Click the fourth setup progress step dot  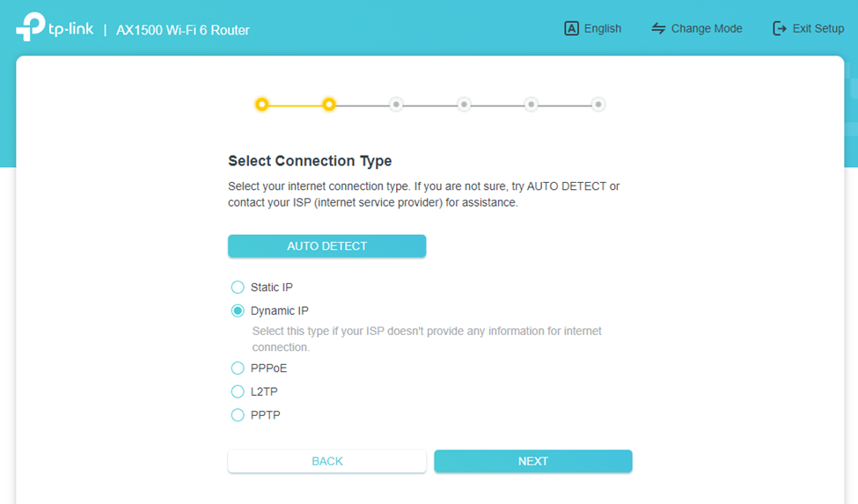(464, 105)
